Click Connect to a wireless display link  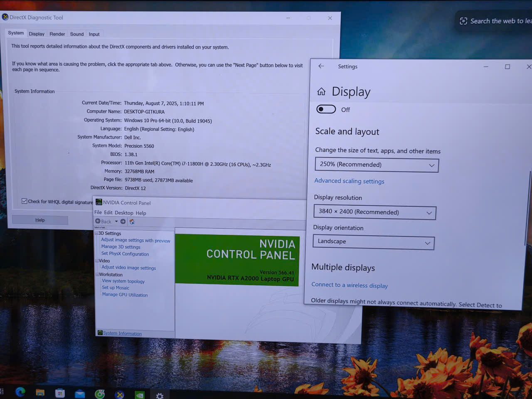tap(350, 285)
